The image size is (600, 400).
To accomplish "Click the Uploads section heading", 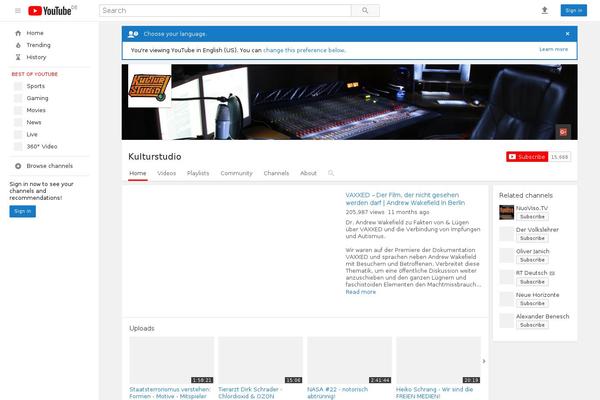I will pyautogui.click(x=142, y=328).
